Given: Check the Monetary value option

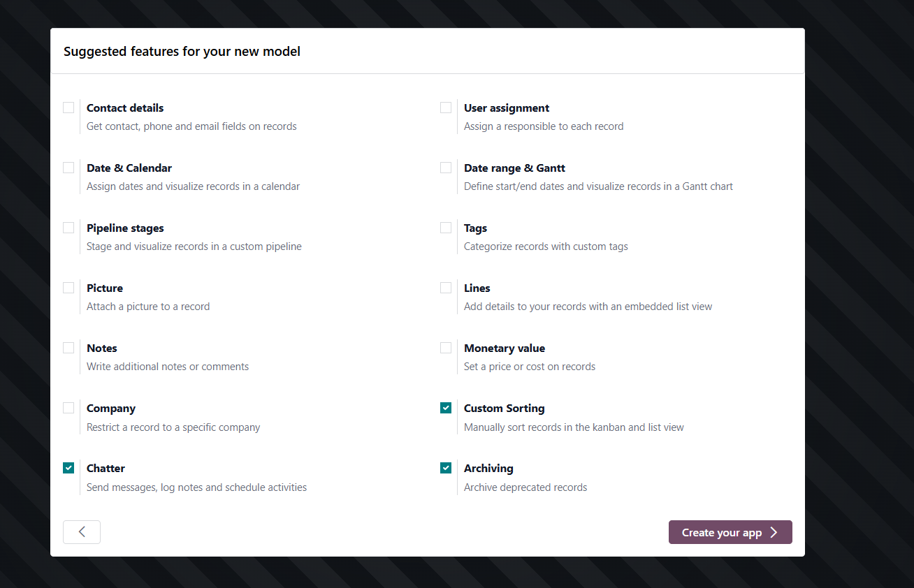Looking at the screenshot, I should 446,348.
